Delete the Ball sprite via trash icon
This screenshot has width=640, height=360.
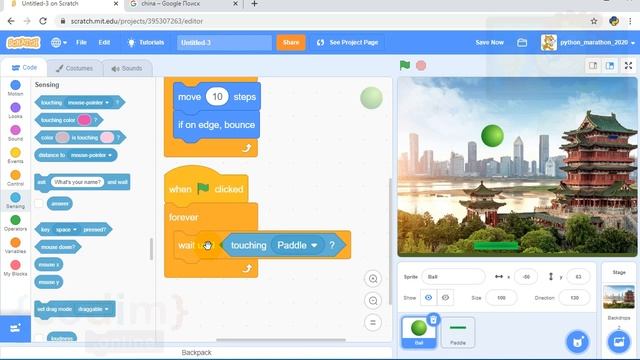[433, 319]
